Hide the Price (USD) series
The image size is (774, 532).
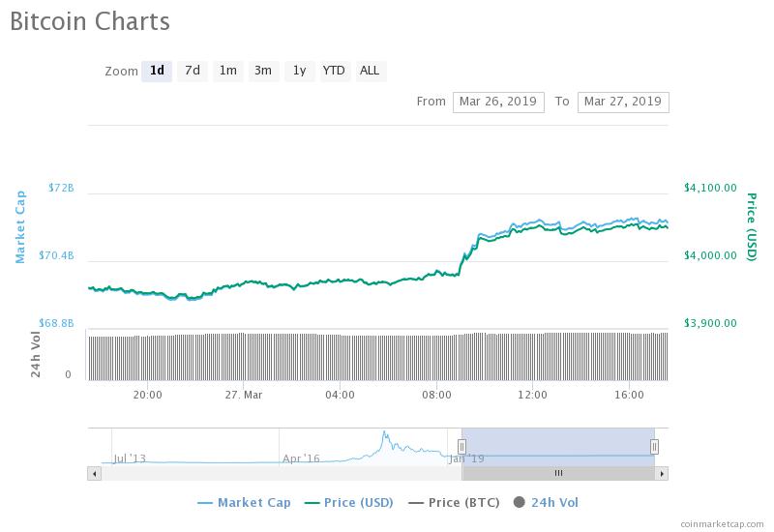(352, 502)
